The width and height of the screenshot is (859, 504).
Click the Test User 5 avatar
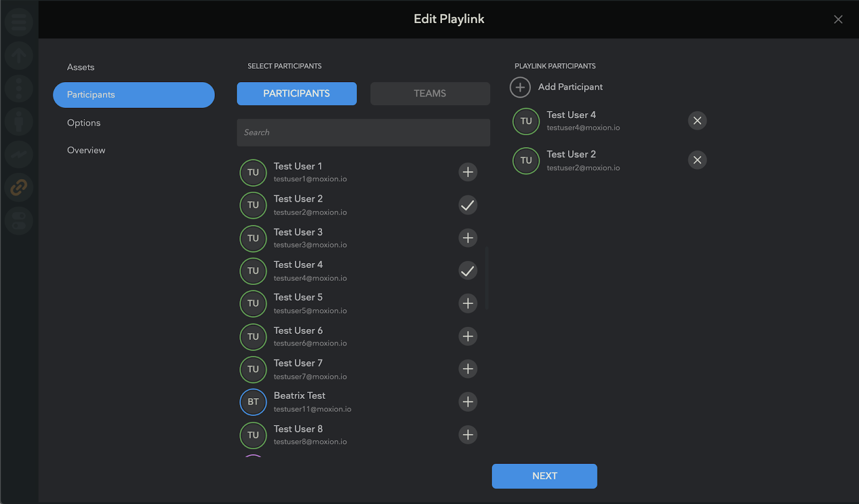253,303
